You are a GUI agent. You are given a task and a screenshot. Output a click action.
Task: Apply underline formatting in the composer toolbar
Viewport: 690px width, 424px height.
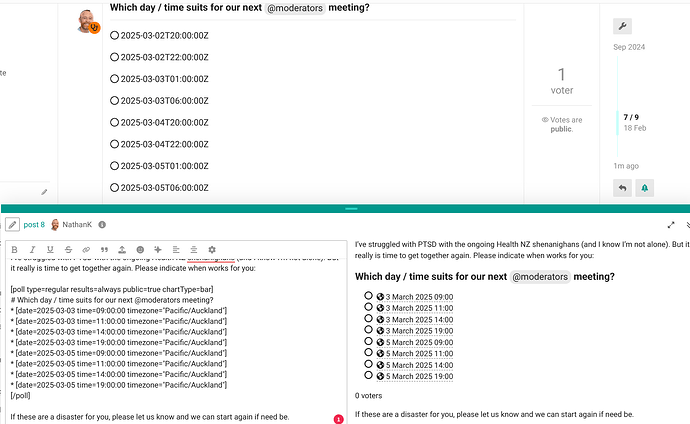pyautogui.click(x=50, y=249)
